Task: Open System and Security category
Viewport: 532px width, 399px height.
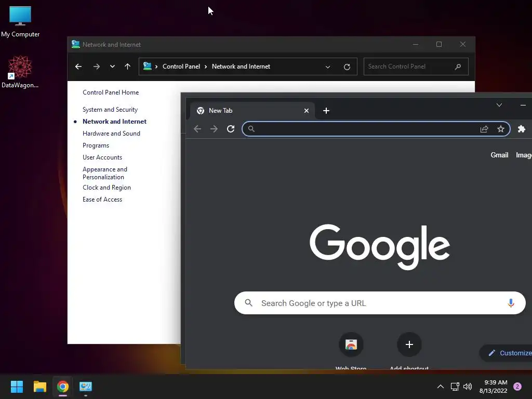Action: [110, 110]
